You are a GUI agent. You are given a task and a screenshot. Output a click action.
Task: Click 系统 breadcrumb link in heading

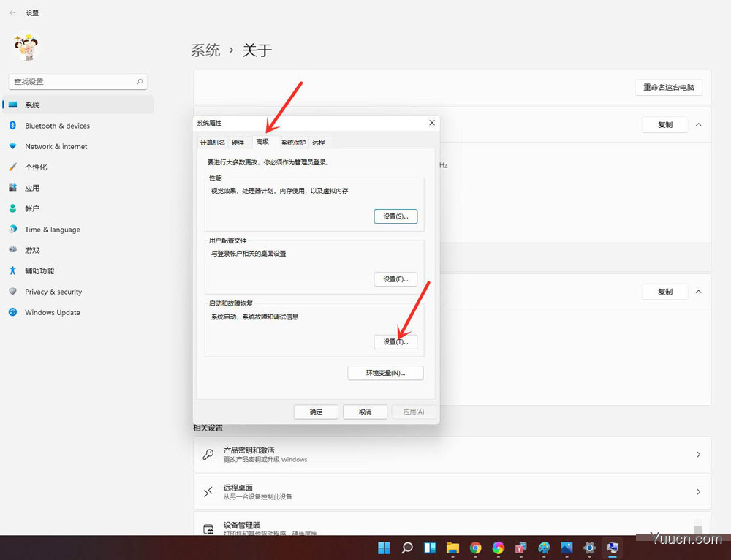click(x=205, y=50)
